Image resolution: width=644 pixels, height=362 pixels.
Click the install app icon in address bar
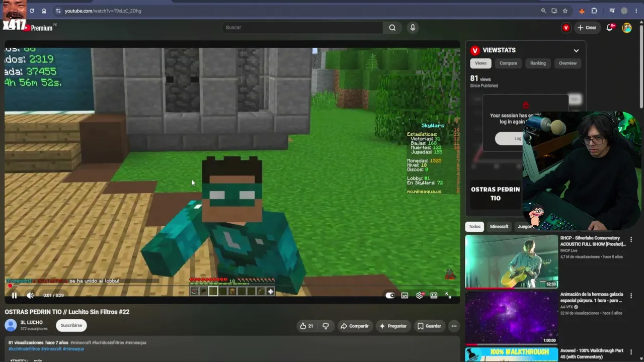pyautogui.click(x=554, y=11)
